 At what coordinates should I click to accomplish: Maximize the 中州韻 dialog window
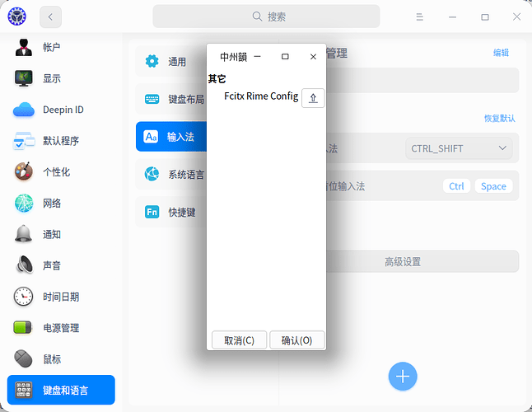click(285, 57)
